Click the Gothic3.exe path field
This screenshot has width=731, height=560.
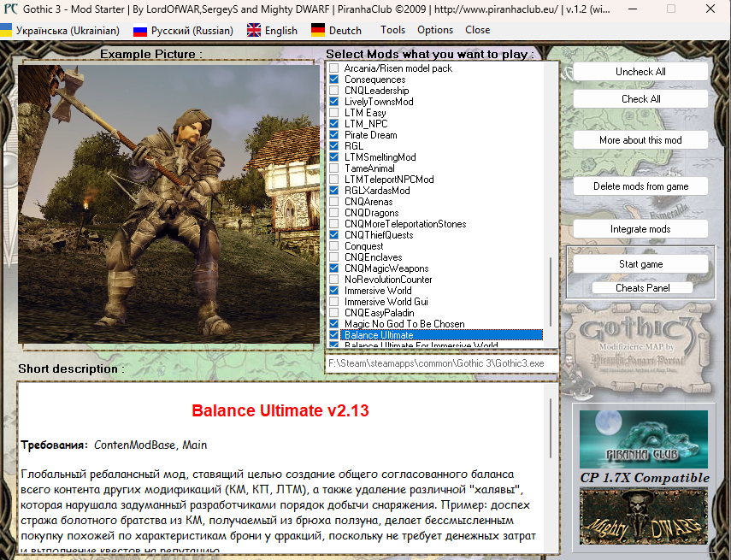[440, 363]
